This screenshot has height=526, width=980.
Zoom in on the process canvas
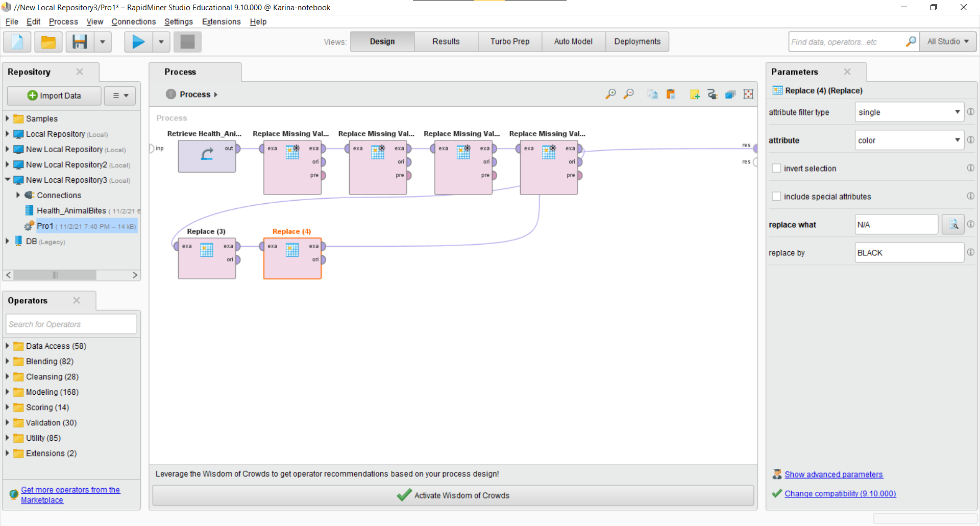point(610,94)
